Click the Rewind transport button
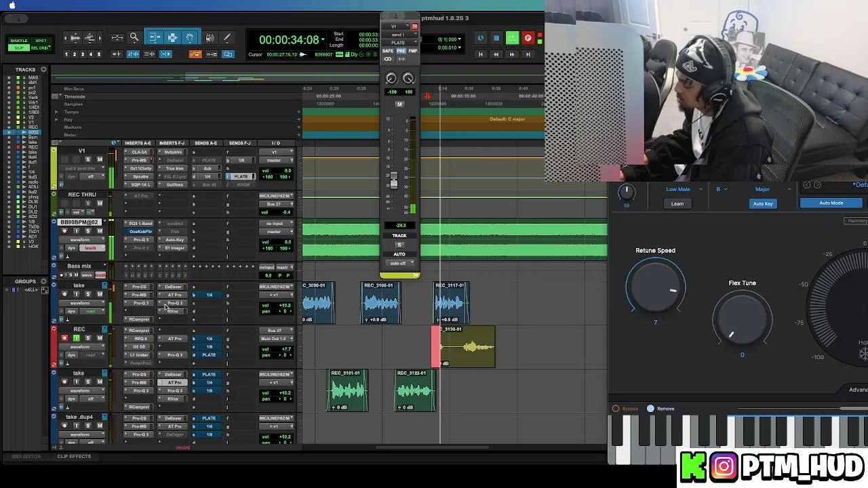The width and height of the screenshot is (868, 488). (496, 54)
